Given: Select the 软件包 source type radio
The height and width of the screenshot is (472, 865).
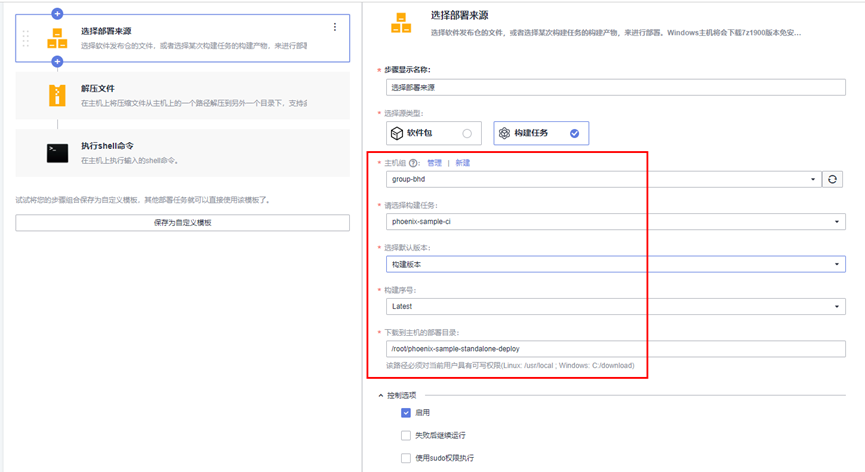Looking at the screenshot, I should 467,133.
